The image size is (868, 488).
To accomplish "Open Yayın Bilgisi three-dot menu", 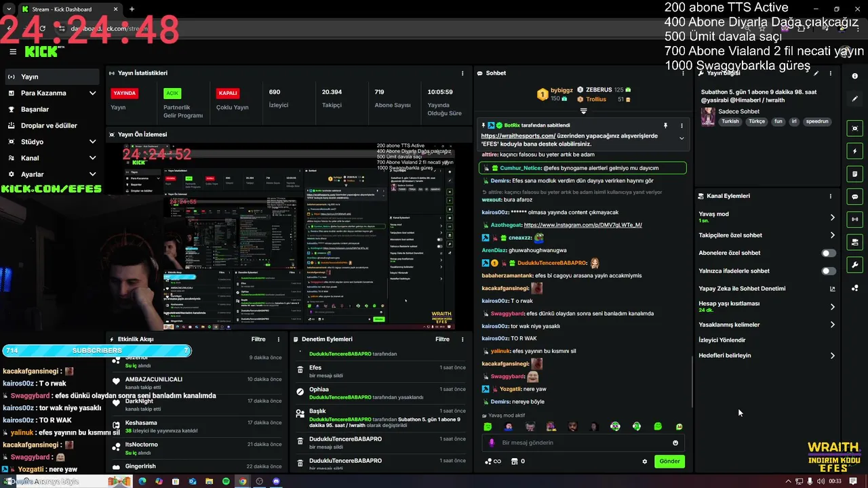I will (831, 73).
